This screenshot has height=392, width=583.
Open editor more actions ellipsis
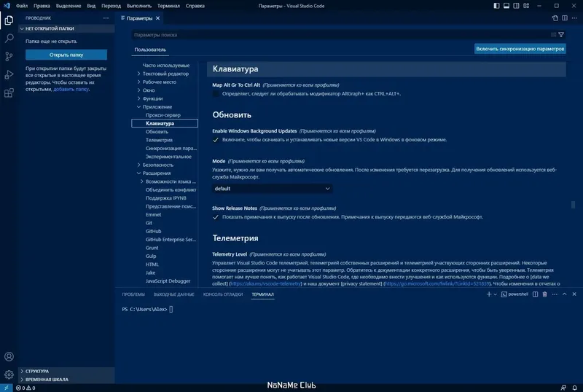click(x=574, y=18)
